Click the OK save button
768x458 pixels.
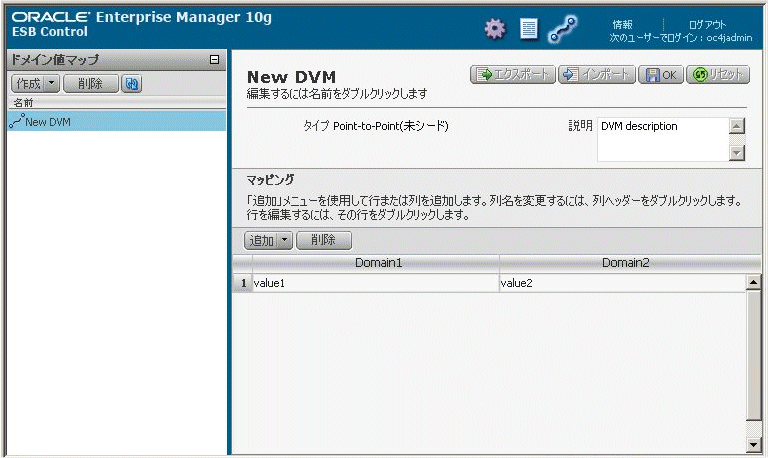tap(661, 74)
